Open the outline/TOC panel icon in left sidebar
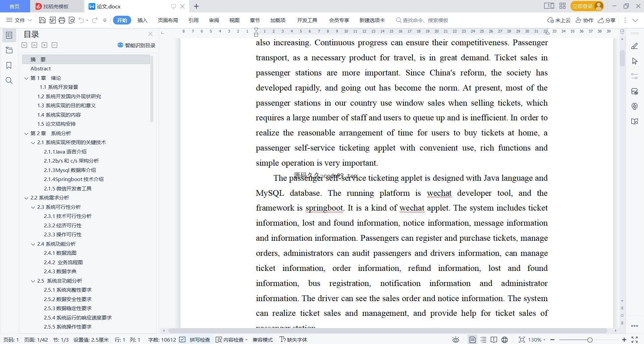 click(x=9, y=35)
